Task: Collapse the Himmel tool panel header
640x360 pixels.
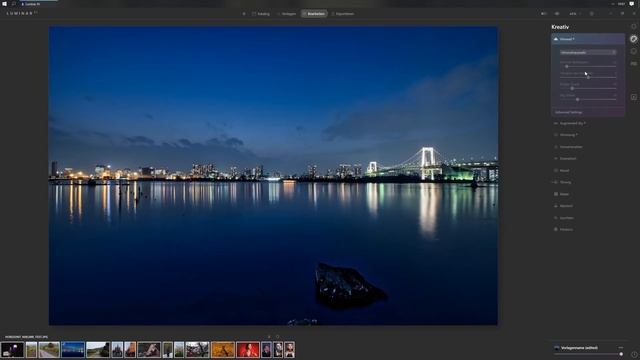Action: pos(588,39)
